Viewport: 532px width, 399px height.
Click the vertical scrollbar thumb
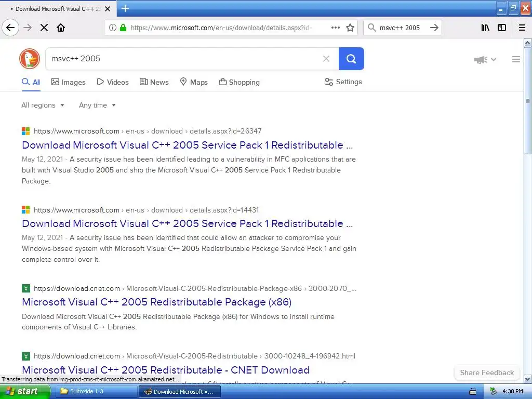click(x=528, y=100)
